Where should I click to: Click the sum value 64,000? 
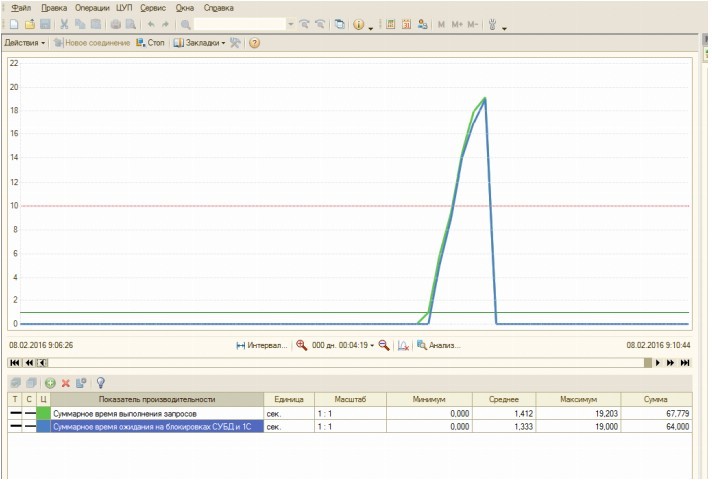(x=677, y=426)
